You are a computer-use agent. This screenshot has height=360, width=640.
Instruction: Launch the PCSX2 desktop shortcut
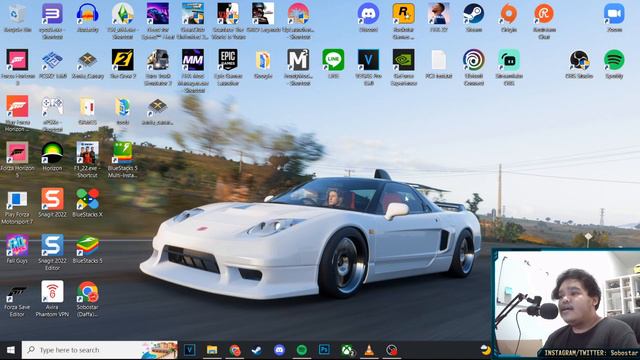pyautogui.click(x=52, y=63)
